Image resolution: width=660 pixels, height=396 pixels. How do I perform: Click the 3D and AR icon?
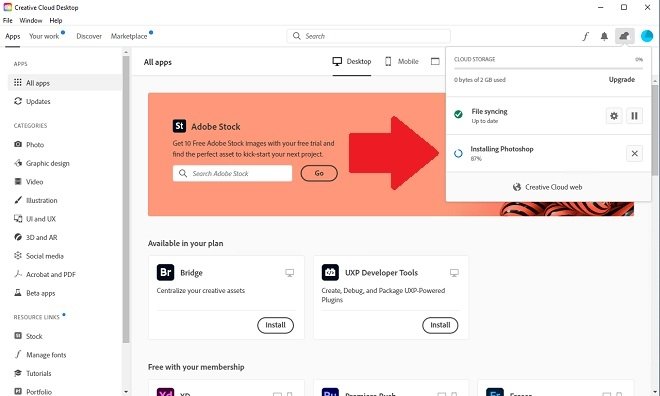click(x=18, y=237)
